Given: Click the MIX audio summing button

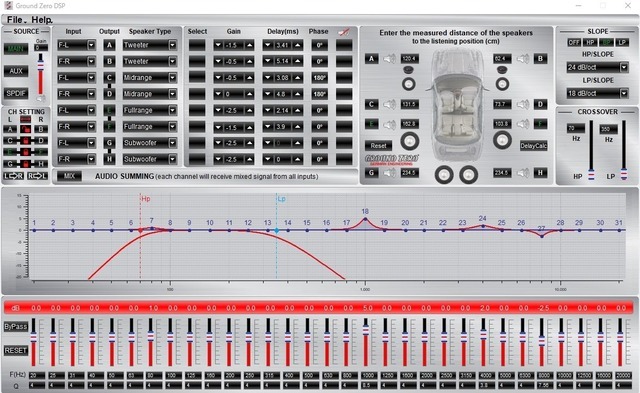Looking at the screenshot, I should click(69, 176).
